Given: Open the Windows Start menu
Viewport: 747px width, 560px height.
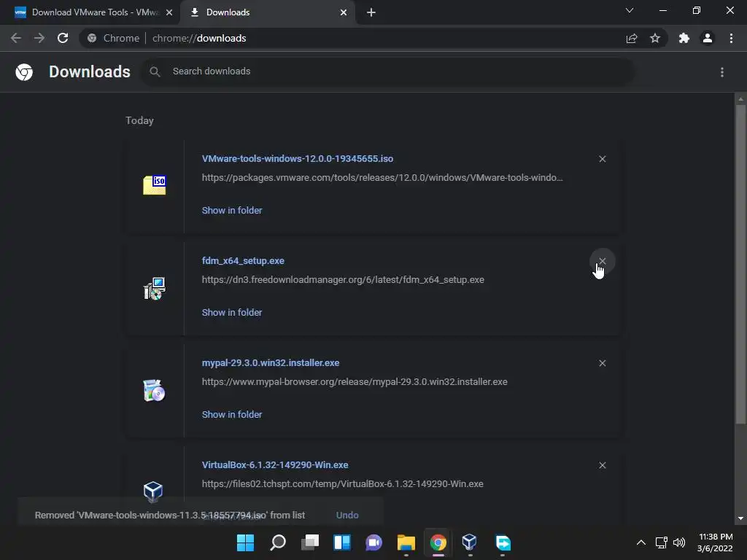Looking at the screenshot, I should 246,542.
